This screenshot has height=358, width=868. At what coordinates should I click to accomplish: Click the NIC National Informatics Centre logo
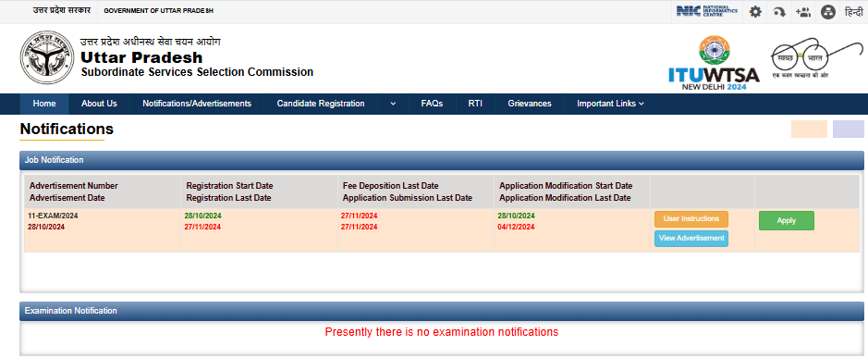[706, 11]
